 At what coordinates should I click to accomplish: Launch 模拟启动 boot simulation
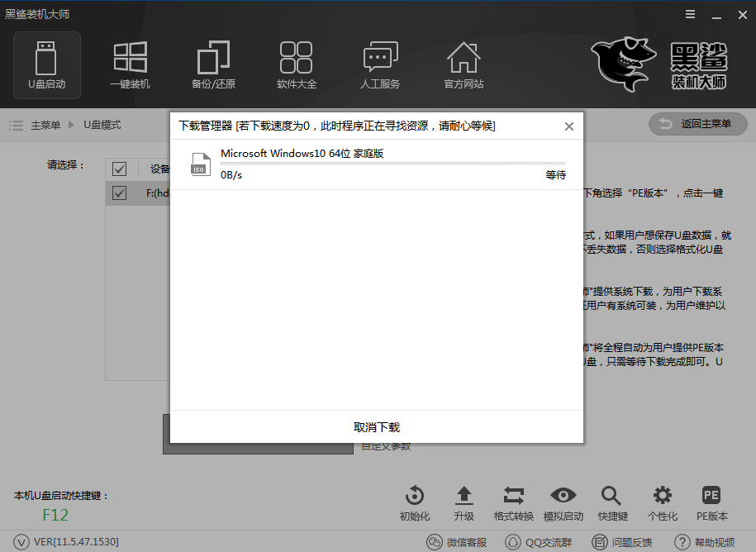(563, 502)
